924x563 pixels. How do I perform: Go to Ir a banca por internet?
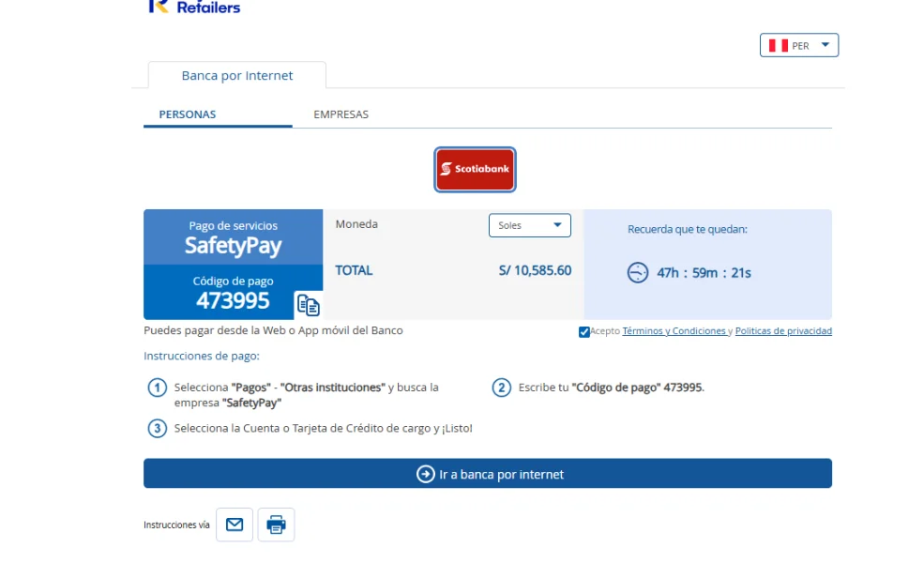pyautogui.click(x=488, y=474)
